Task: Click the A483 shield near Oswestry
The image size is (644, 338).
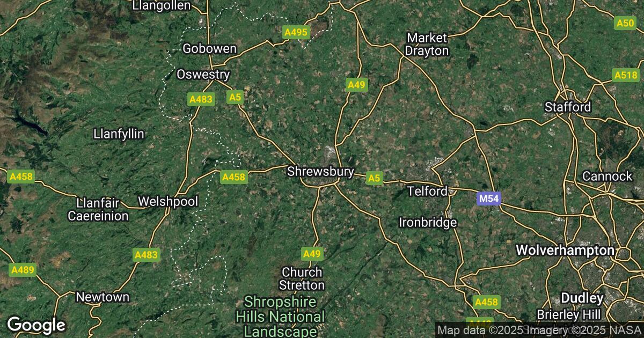Action: (201, 99)
